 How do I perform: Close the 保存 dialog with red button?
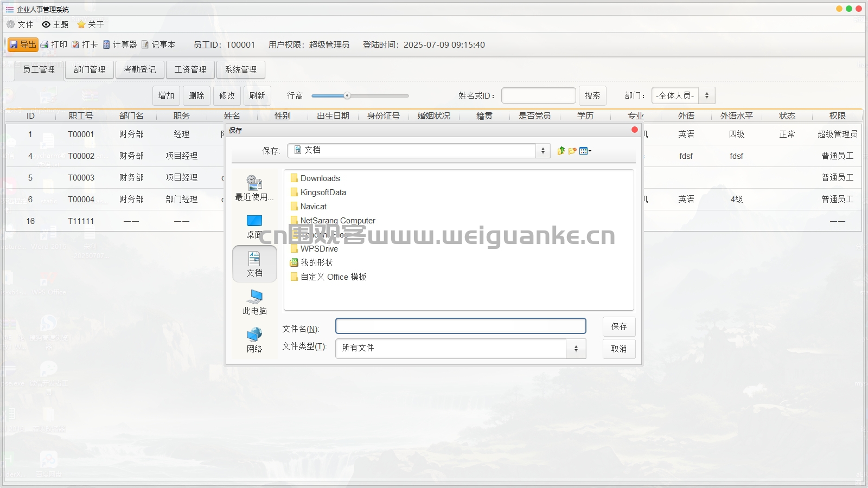pos(634,130)
